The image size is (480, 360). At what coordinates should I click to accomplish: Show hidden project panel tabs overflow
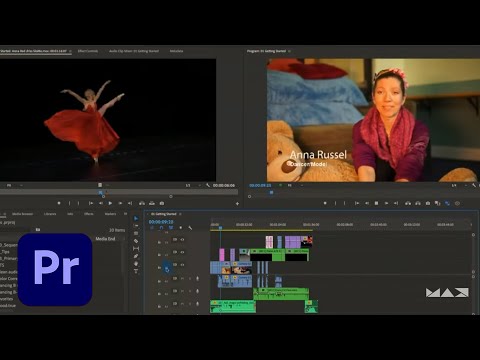pos(125,214)
